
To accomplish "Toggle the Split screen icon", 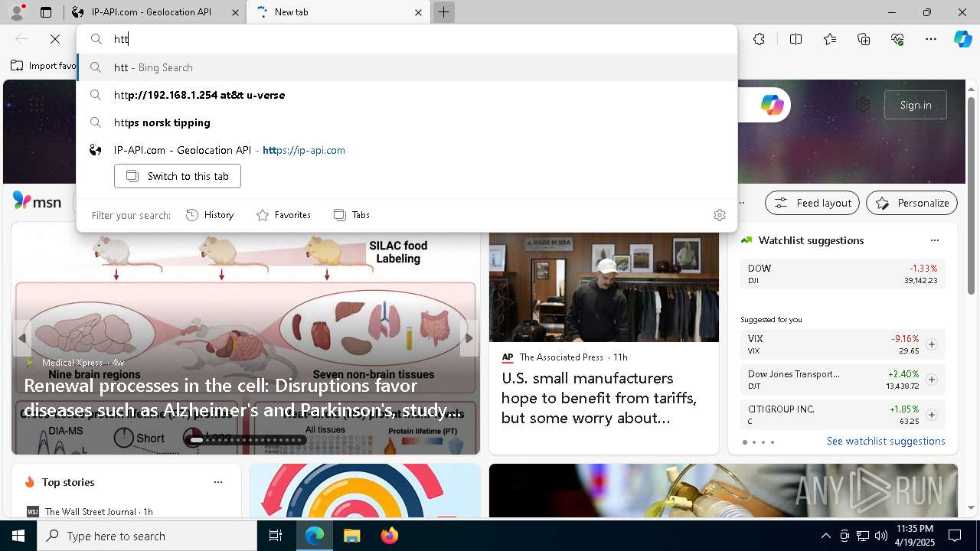I will (x=795, y=39).
